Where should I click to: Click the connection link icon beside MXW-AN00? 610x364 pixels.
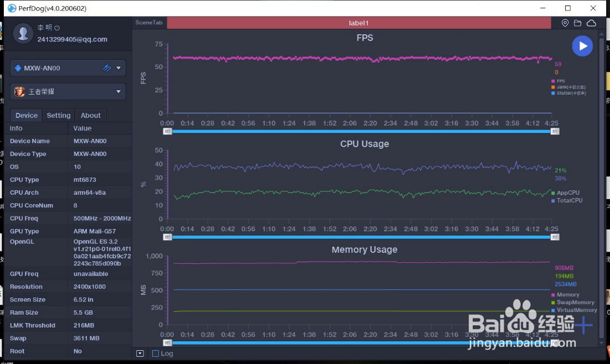coord(107,68)
